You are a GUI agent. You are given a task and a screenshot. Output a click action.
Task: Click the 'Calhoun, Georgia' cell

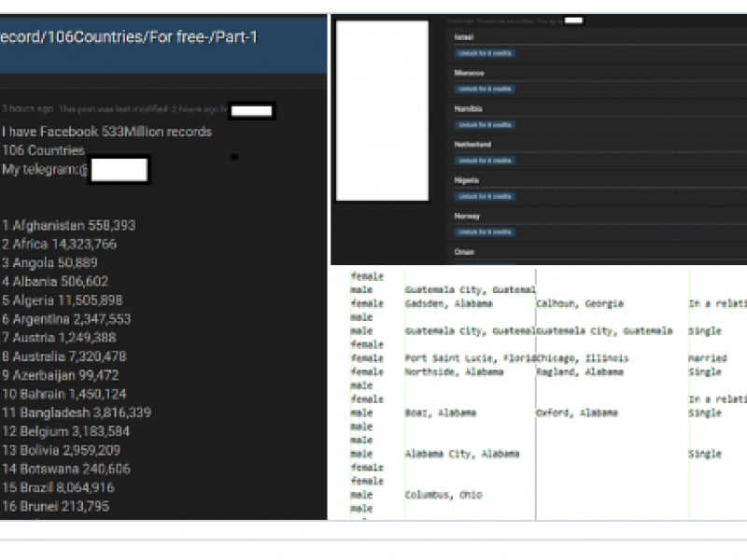point(580,304)
